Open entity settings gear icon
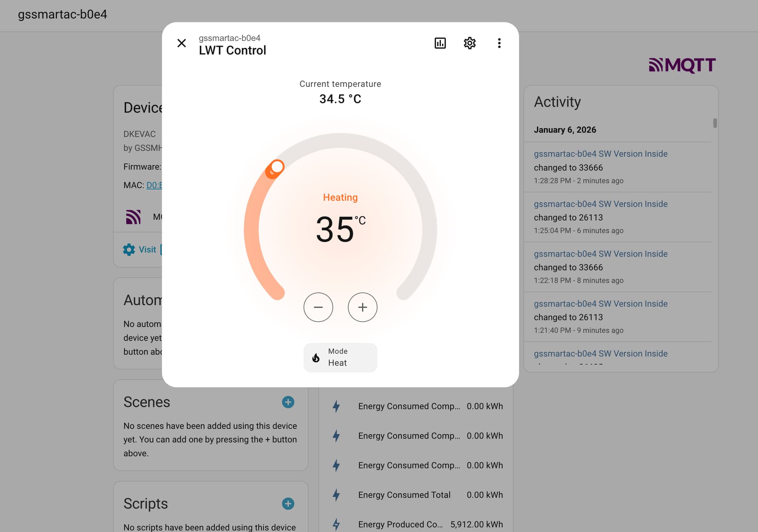The image size is (758, 532). coord(469,43)
